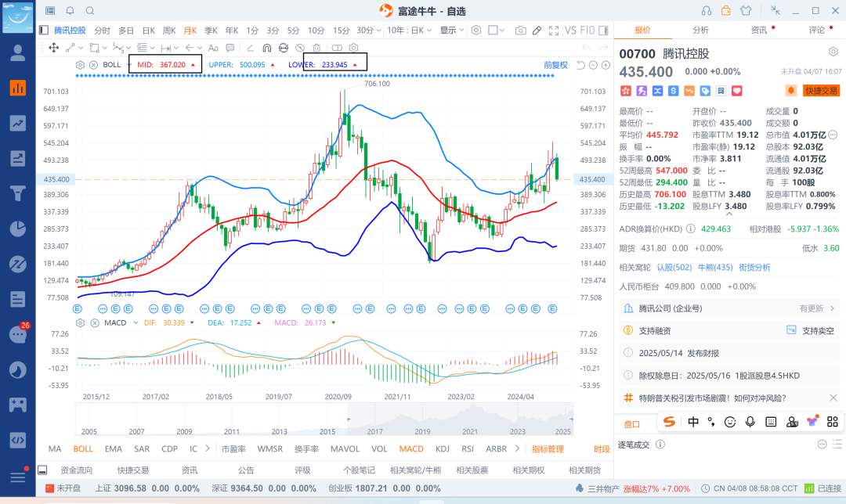This screenshot has width=846, height=504.
Task: Expand the 显示 display options dropdown
Action: 451,31
